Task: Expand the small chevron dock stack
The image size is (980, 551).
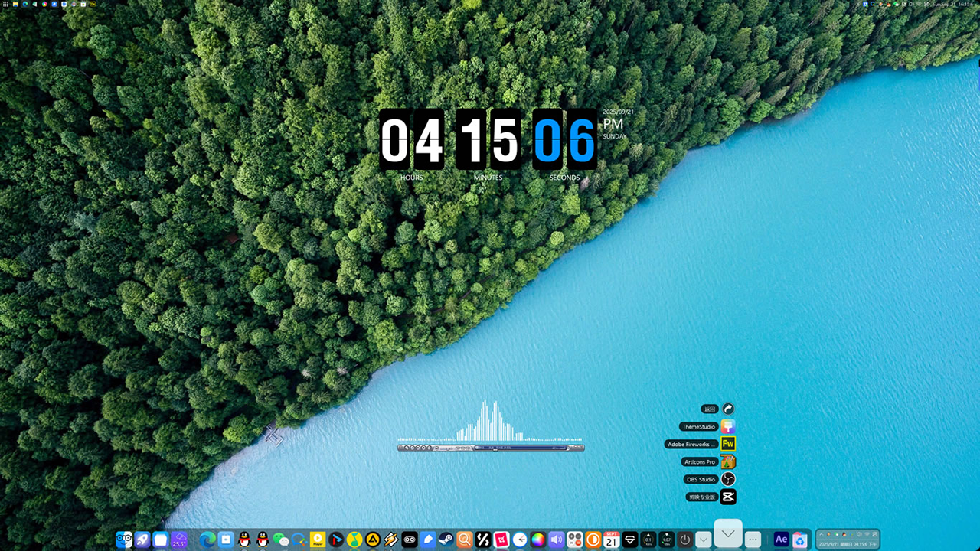Action: point(704,540)
